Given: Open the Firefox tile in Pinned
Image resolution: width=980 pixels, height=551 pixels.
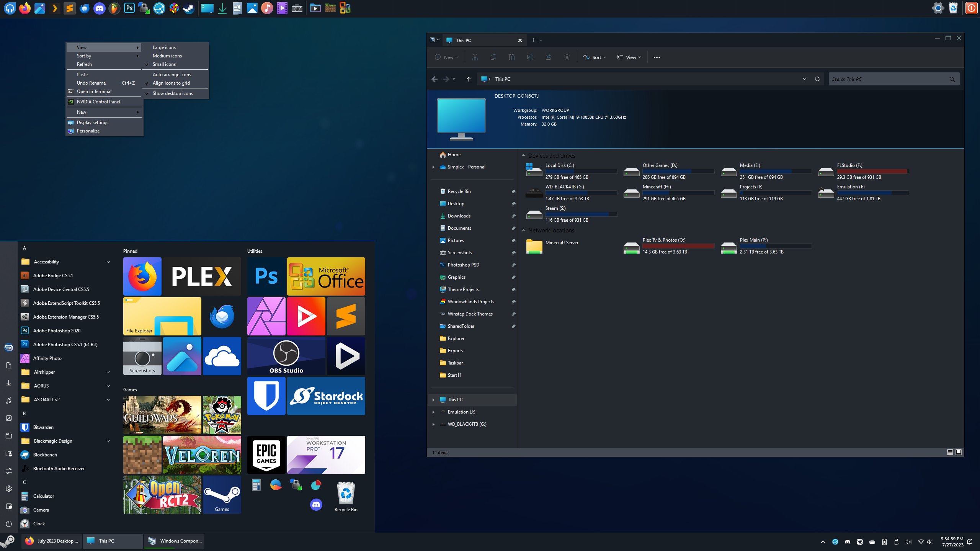Looking at the screenshot, I should point(142,276).
